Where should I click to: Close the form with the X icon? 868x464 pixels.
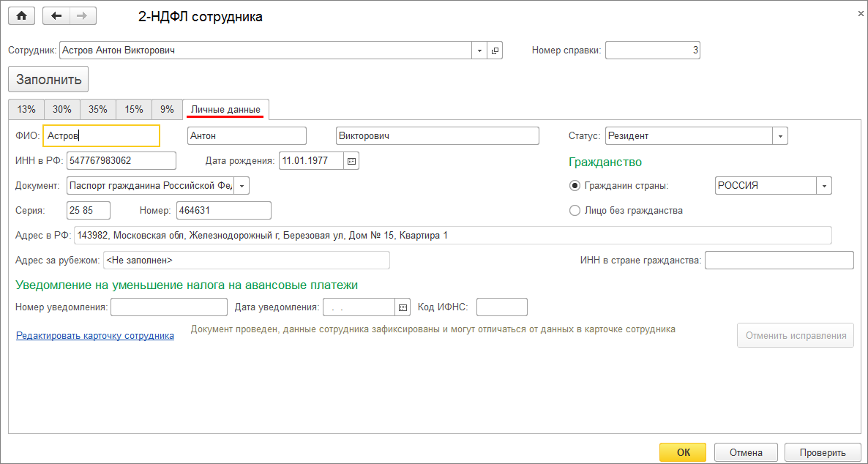(858, 13)
